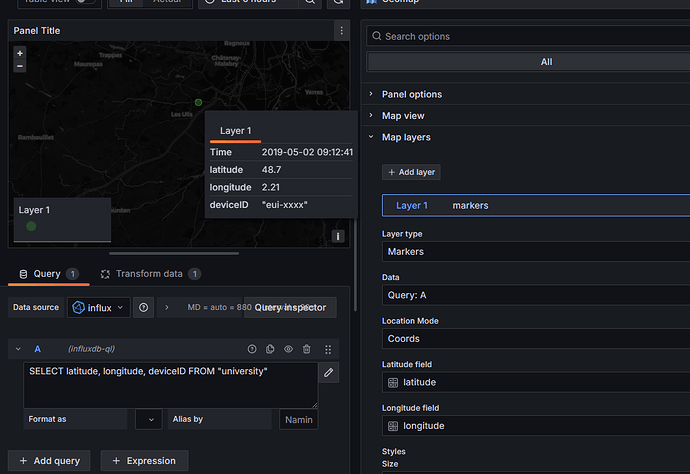Click the SELECT query text area
The height and width of the screenshot is (474, 690).
[171, 386]
